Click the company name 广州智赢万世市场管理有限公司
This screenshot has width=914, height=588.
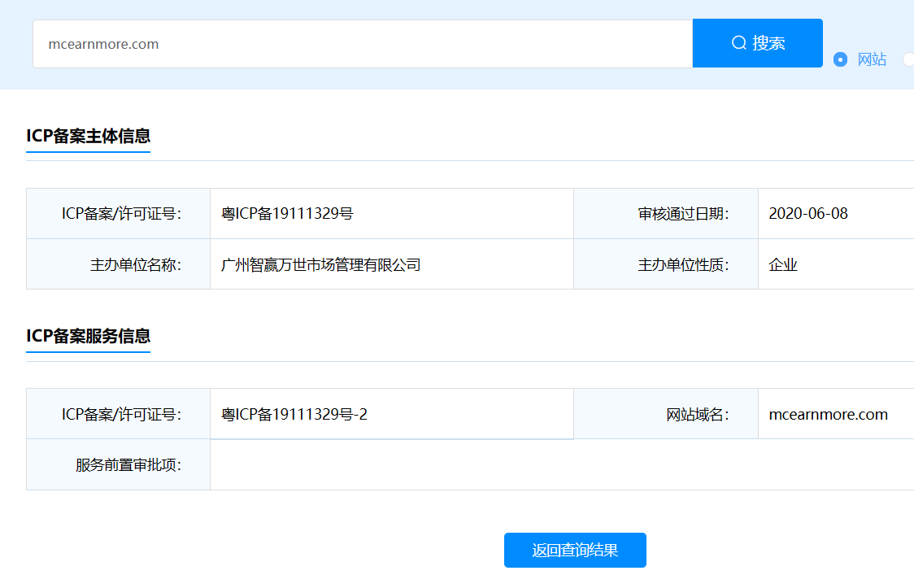click(x=320, y=264)
